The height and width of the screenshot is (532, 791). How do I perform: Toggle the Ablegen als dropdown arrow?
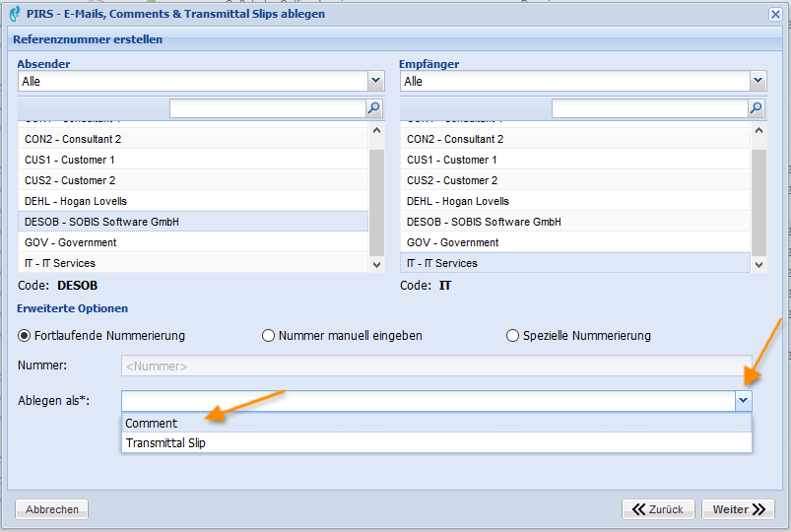click(743, 401)
